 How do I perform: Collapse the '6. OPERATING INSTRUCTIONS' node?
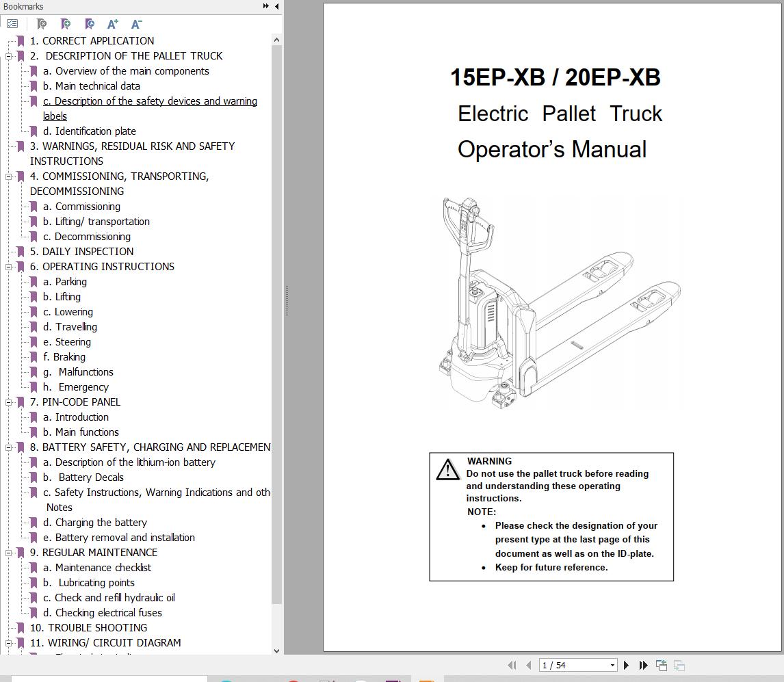pos(8,267)
